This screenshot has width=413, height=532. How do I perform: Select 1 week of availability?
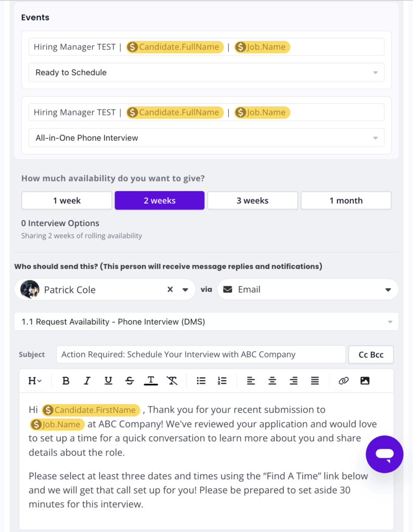pos(67,201)
